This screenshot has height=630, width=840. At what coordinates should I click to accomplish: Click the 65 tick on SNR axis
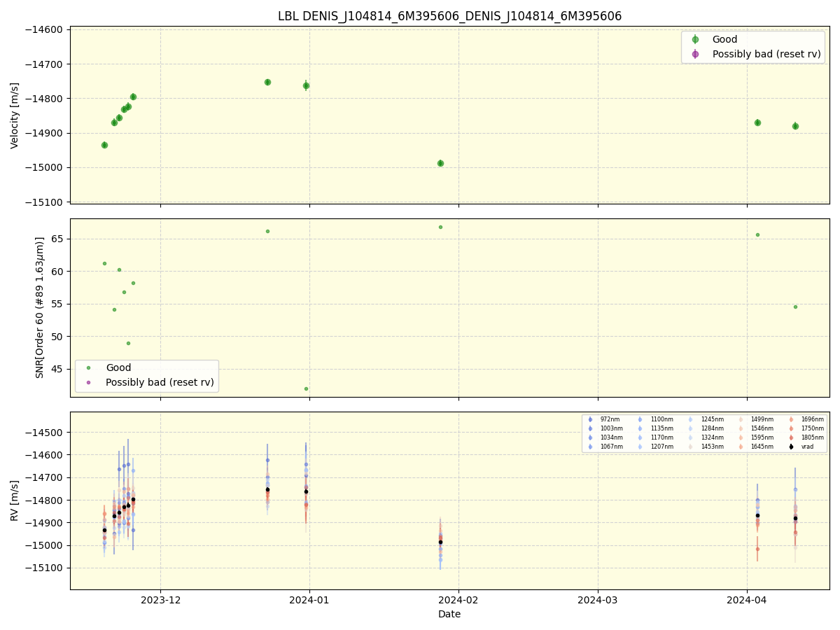58,239
